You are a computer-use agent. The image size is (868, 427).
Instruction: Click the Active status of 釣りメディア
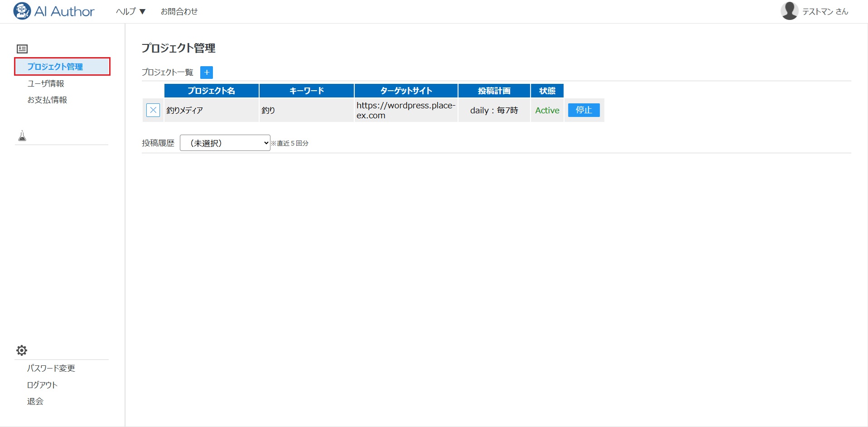[547, 110]
